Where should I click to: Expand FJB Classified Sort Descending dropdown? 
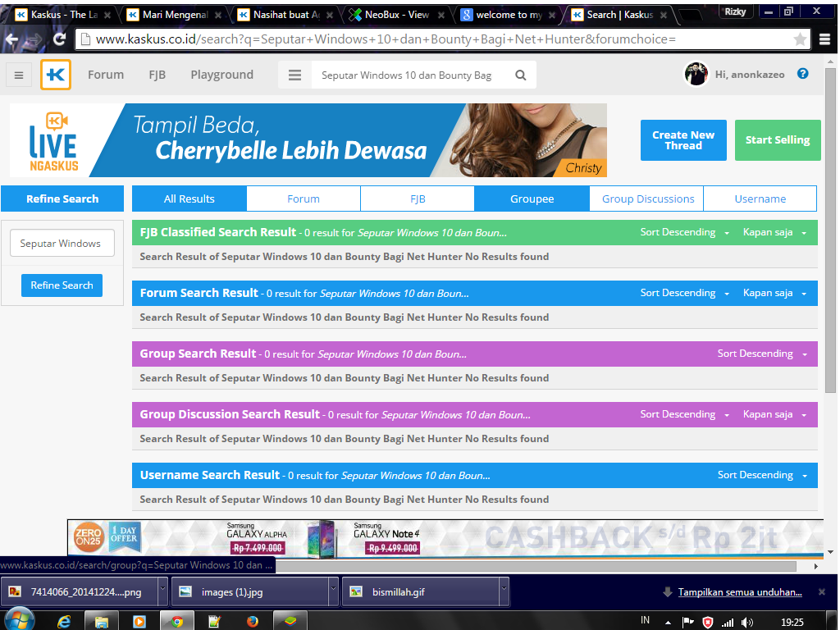click(685, 232)
